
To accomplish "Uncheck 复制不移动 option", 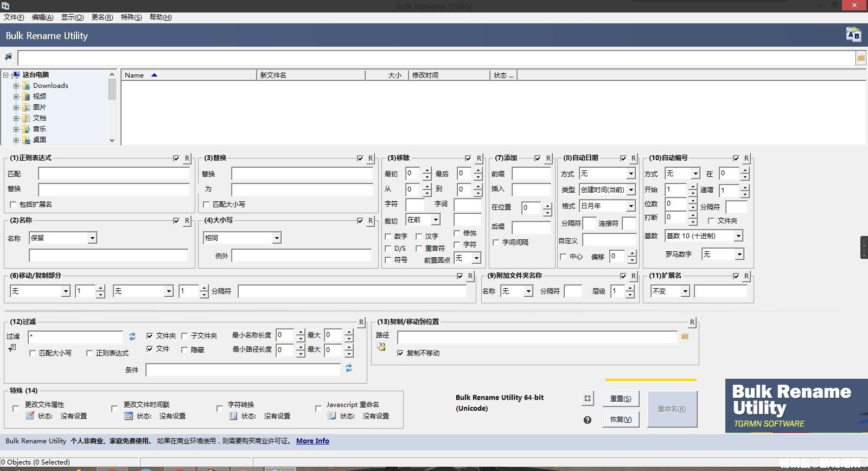I will 400,353.
